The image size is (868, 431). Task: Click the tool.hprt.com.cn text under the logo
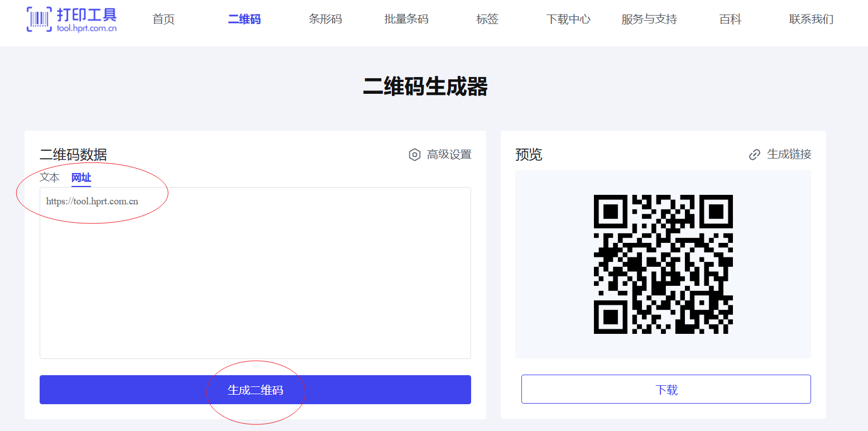pyautogui.click(x=87, y=28)
